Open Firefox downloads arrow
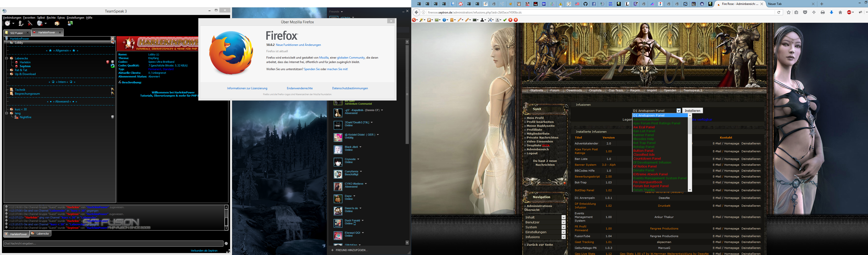This screenshot has width=868, height=255. pos(832,13)
